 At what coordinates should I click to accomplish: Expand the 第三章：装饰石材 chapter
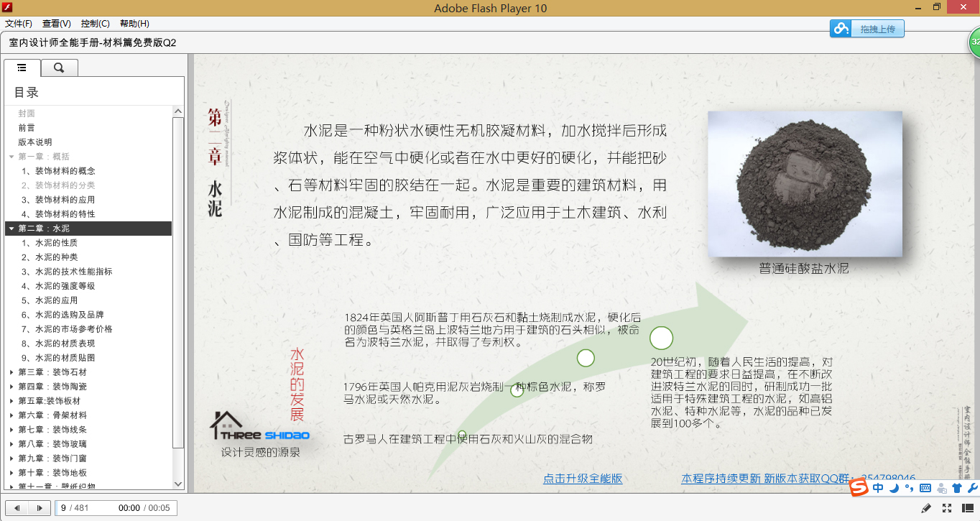tap(11, 372)
